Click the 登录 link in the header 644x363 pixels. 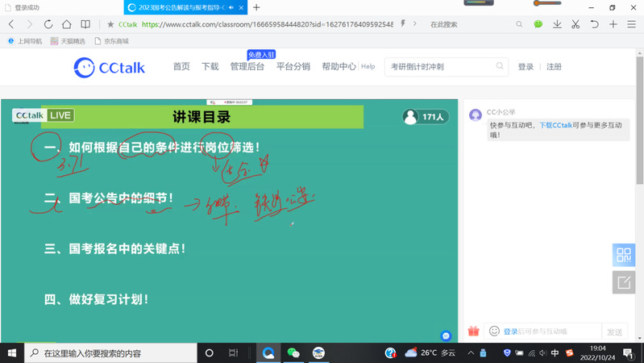tap(526, 67)
